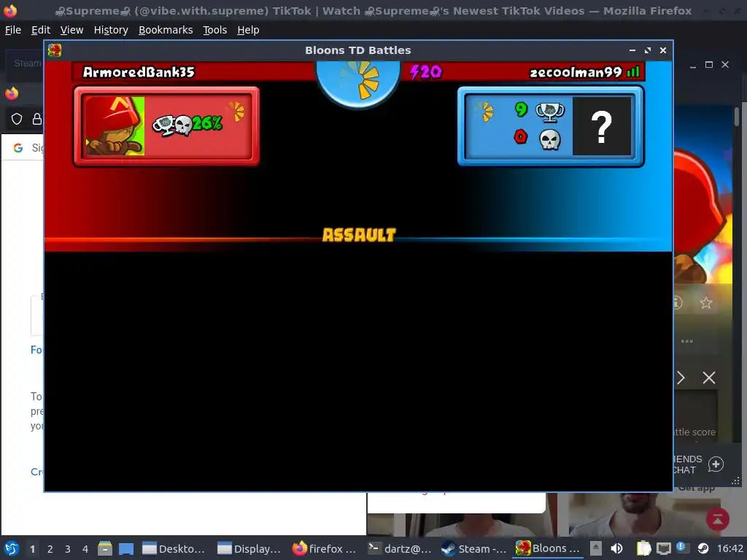Click the Bloons TD Battles title bar icon
This screenshot has height=560, width=747.
55,50
